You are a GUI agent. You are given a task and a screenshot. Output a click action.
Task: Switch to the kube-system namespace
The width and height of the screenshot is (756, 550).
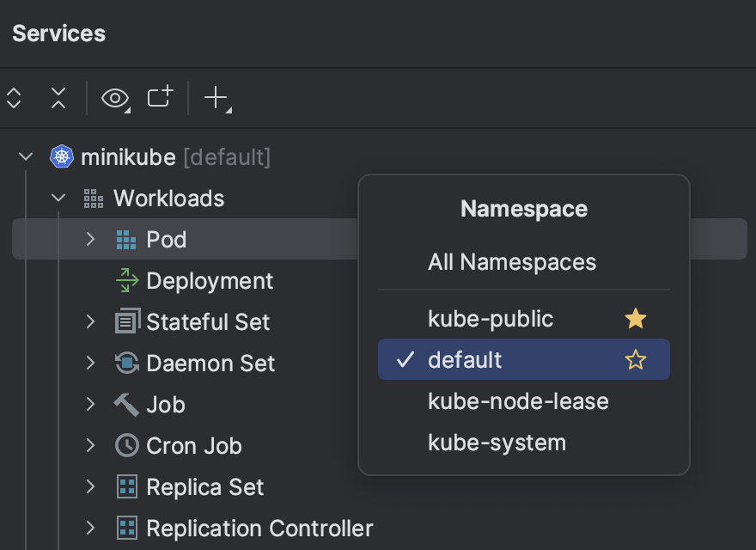[x=497, y=443]
